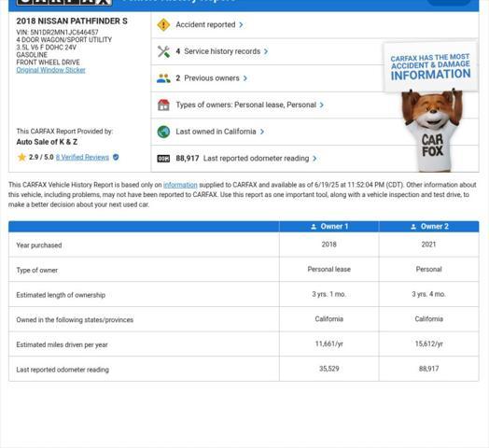Viewport: 489px width, 448px height.
Task: Click the types of owners house icon
Action: 163,105
